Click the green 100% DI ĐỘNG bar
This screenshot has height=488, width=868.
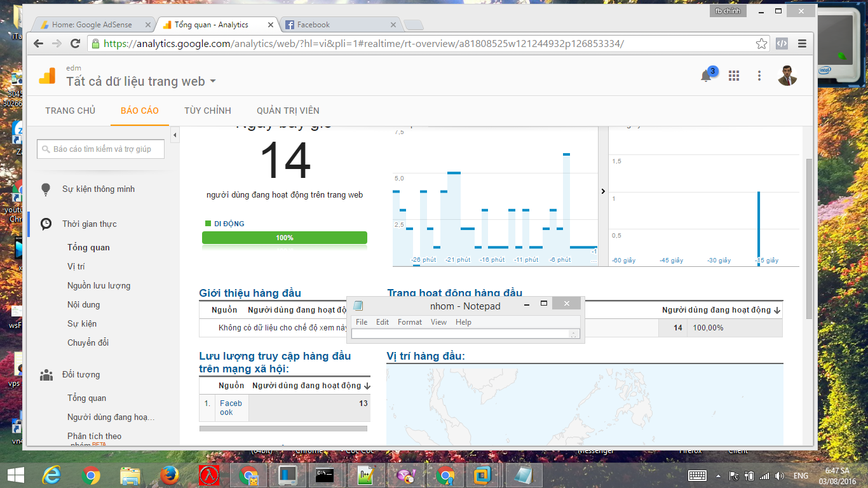(285, 238)
